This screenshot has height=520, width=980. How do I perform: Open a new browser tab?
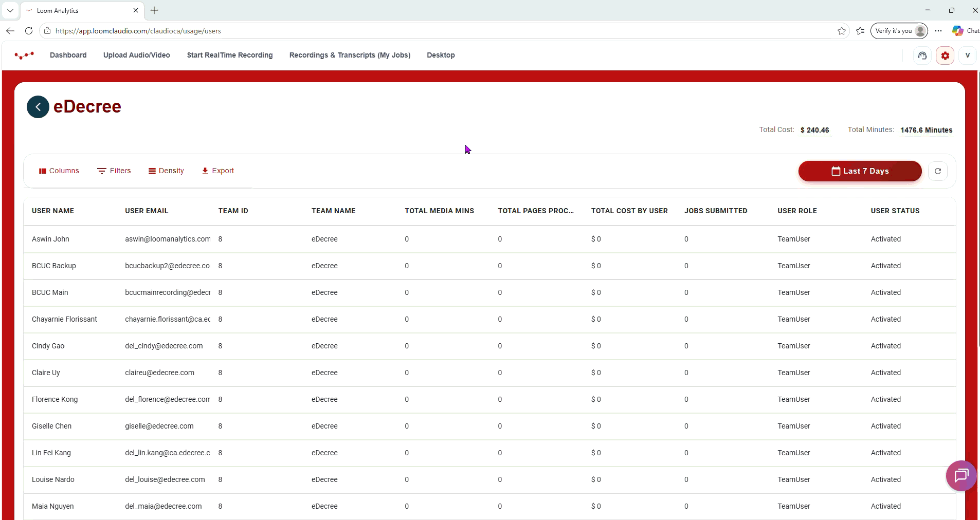pyautogui.click(x=154, y=10)
